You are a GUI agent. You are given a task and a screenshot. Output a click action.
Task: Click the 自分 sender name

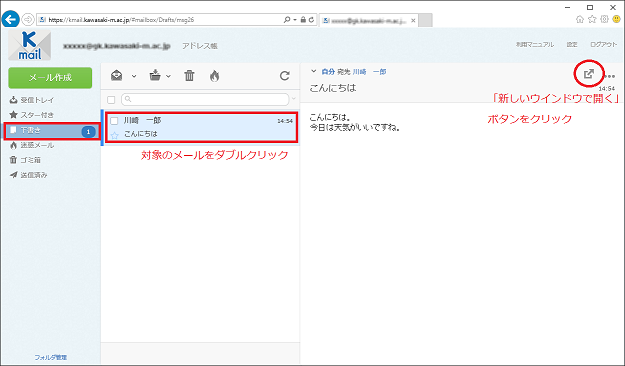tap(328, 72)
